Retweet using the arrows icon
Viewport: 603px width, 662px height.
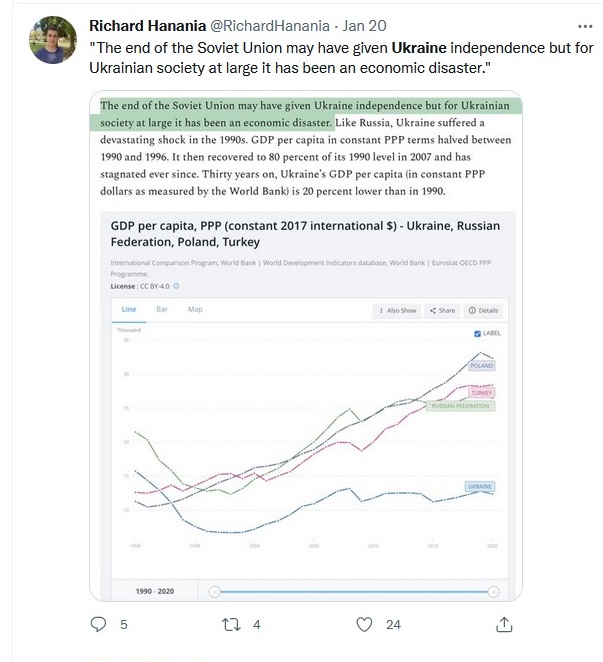pos(231,624)
